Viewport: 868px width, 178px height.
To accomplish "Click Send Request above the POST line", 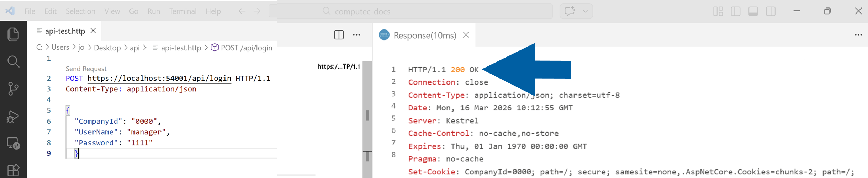I will point(86,69).
